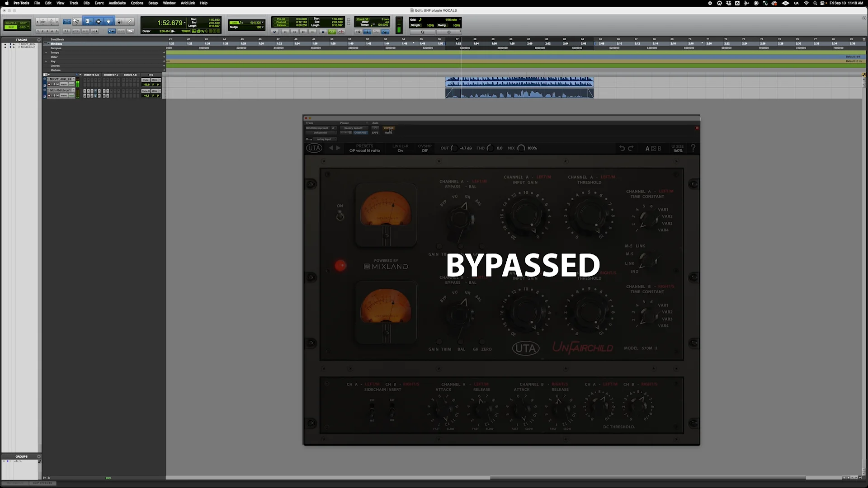868x488 pixels.
Task: Open the AudioSuite menu
Action: [x=117, y=3]
